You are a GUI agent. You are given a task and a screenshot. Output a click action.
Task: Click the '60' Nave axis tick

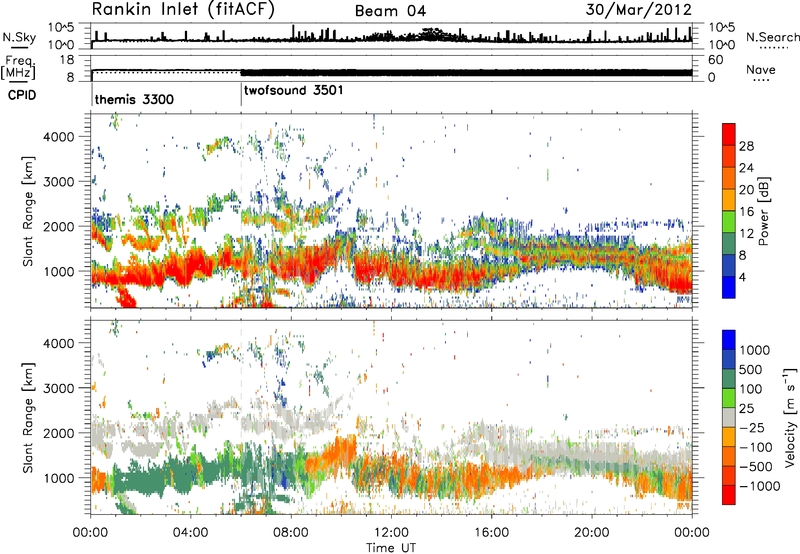(716, 60)
